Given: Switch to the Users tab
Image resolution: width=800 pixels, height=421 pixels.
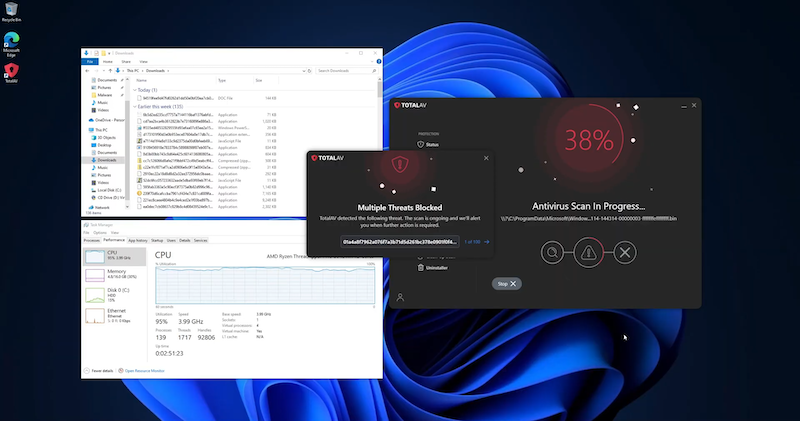Looking at the screenshot, I should click(171, 240).
